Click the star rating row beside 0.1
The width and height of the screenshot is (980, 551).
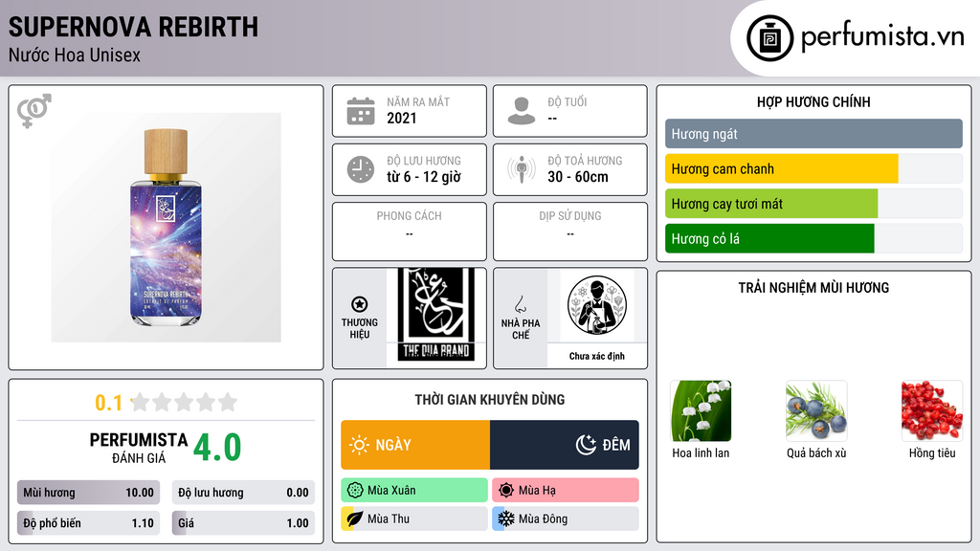[184, 402]
